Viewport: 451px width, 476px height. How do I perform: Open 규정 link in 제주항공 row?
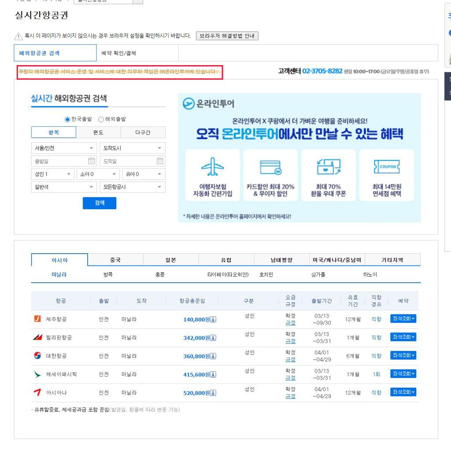click(x=290, y=323)
